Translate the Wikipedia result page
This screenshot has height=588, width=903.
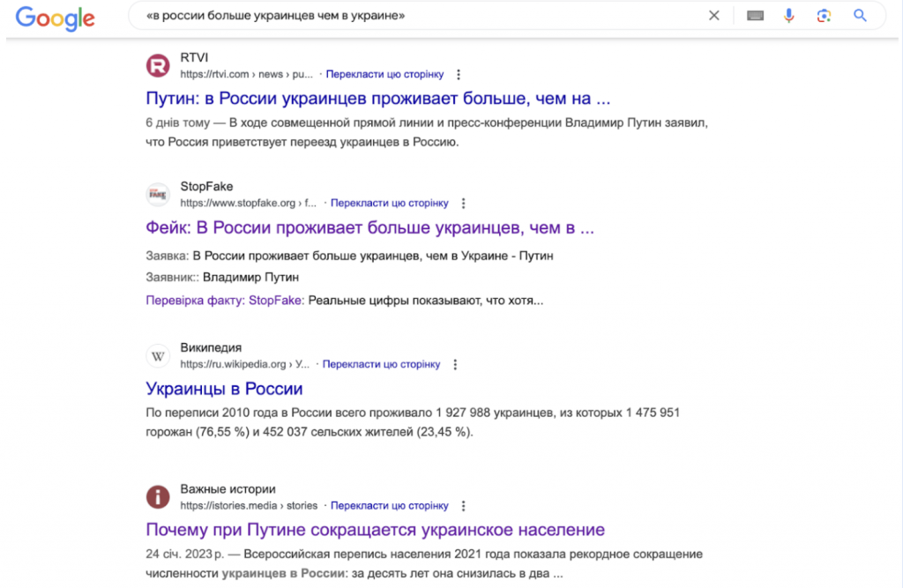pos(381,364)
